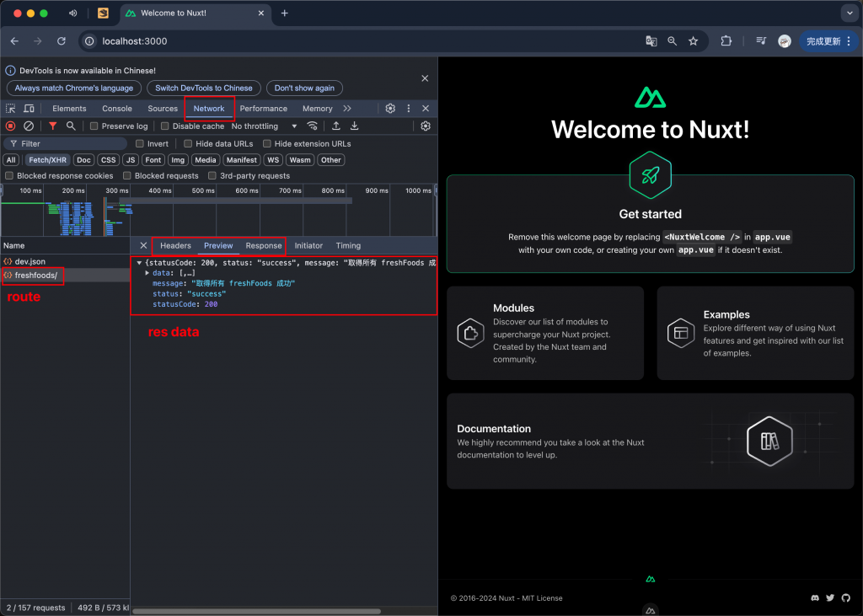Select the Fetch/XHR filter chip
The image size is (863, 616).
(x=47, y=160)
